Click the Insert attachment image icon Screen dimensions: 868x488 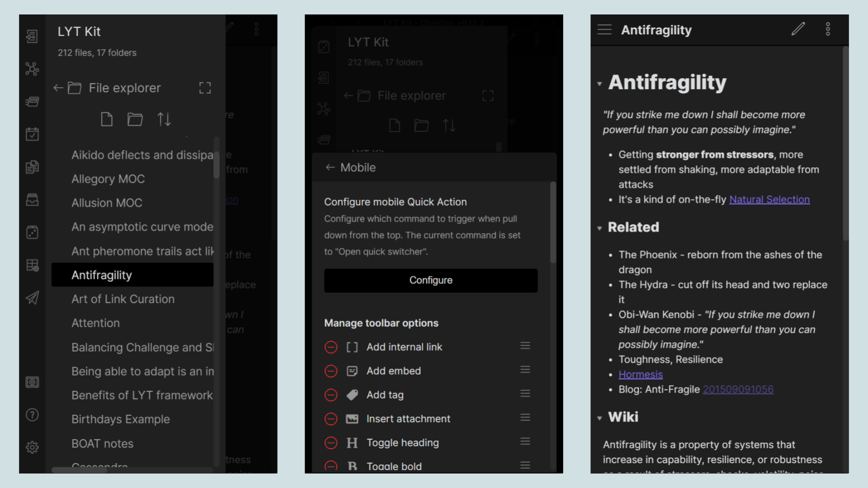coord(352,419)
